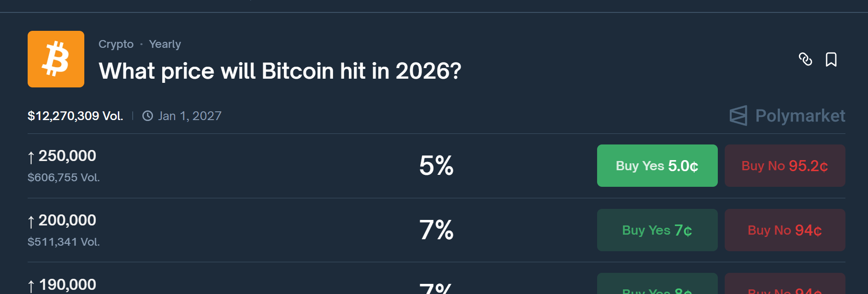
Task: Click the up arrow beside 190,000
Action: (x=31, y=286)
